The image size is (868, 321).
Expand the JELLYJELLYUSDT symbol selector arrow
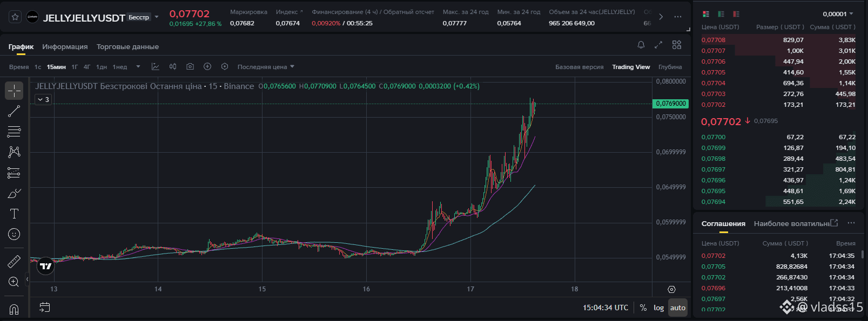pos(157,17)
